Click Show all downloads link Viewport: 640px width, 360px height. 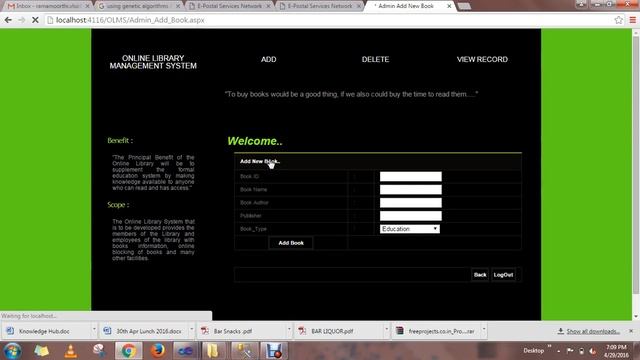593,331
